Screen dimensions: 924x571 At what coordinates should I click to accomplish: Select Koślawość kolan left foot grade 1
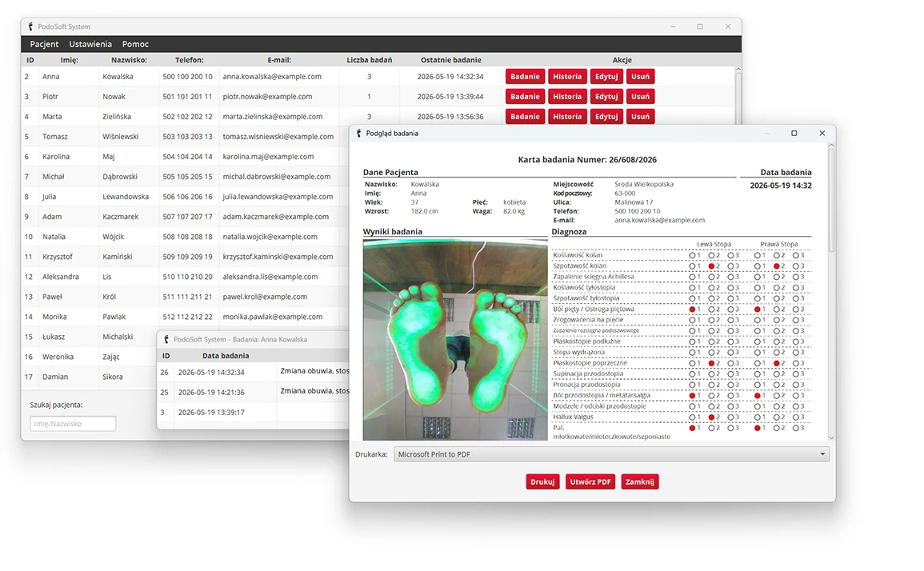693,256
